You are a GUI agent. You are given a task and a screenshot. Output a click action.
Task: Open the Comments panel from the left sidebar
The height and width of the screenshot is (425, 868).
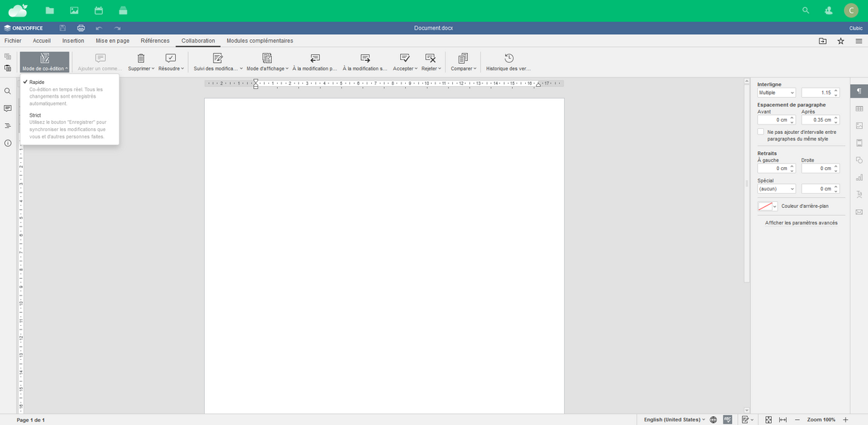tap(7, 109)
